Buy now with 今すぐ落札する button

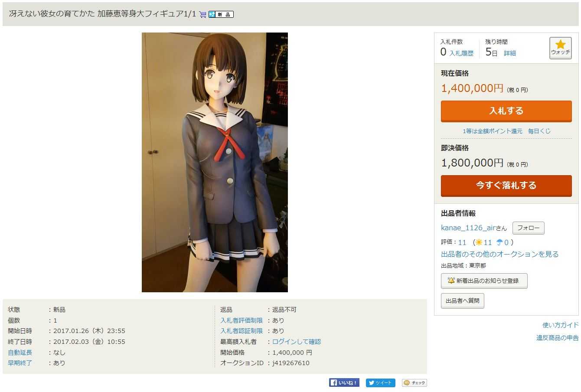(x=506, y=186)
